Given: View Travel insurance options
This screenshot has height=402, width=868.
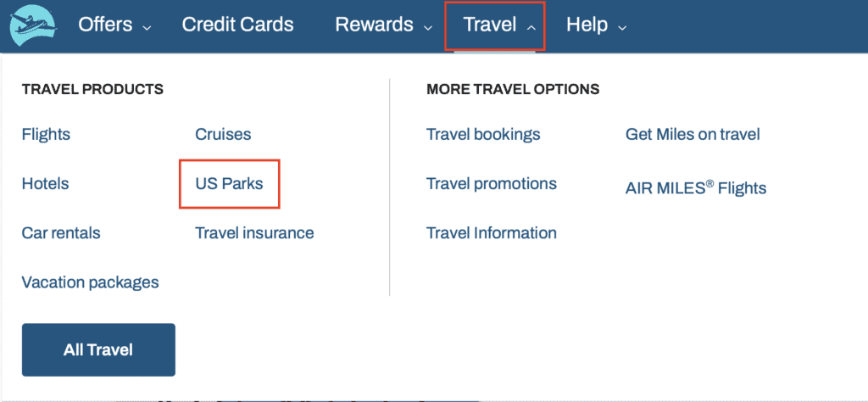Looking at the screenshot, I should (254, 232).
